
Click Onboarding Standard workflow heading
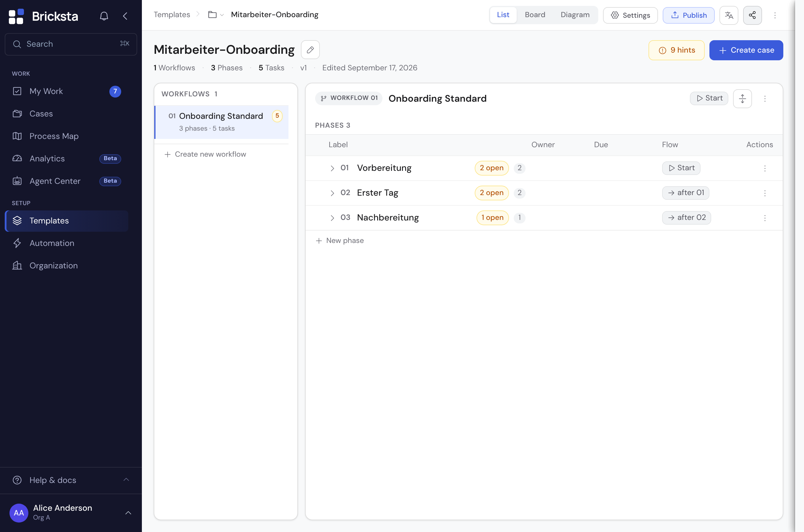[x=437, y=98]
